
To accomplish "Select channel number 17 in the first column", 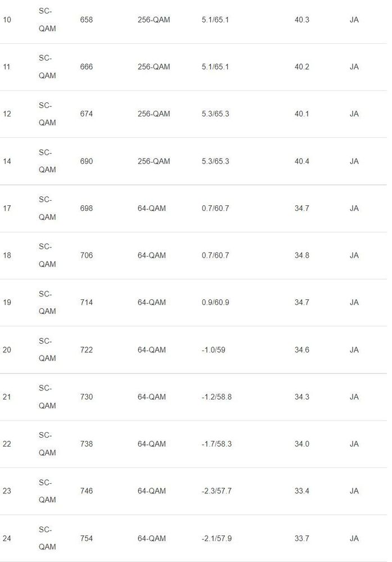I will (x=7, y=209).
